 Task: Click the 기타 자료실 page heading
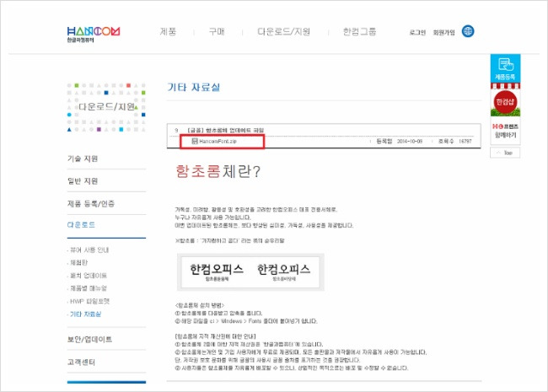click(x=194, y=87)
